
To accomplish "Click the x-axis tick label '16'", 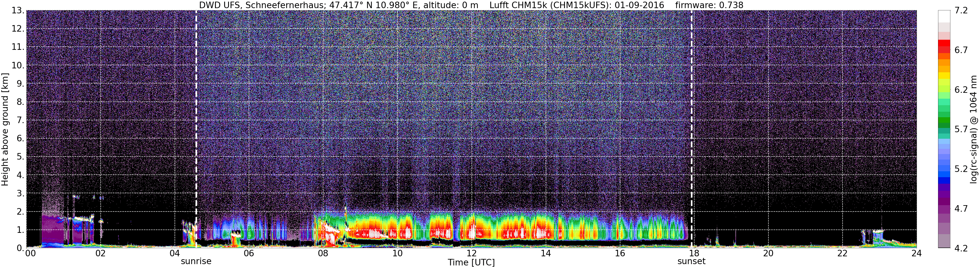I will (x=620, y=253).
